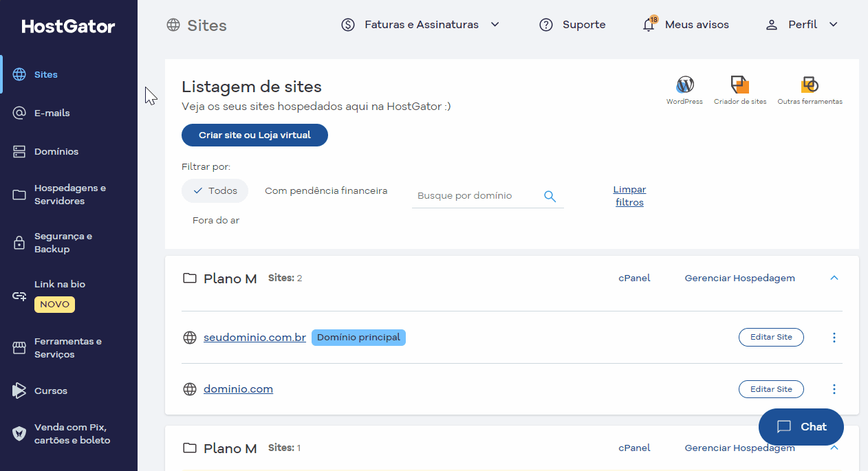Open the Criador de sites icon
This screenshot has width=868, height=471.
pyautogui.click(x=740, y=85)
